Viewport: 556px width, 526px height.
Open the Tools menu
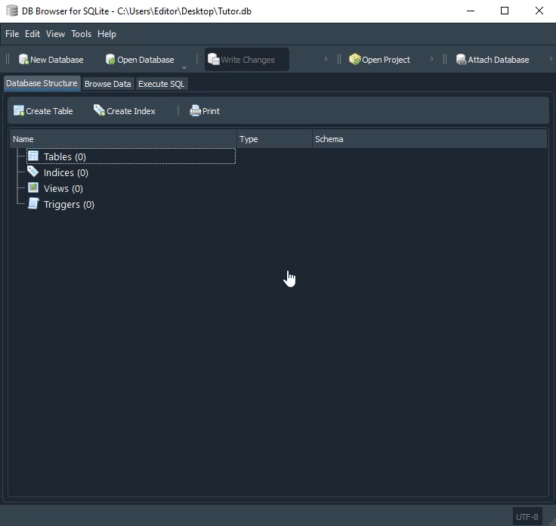tap(81, 34)
